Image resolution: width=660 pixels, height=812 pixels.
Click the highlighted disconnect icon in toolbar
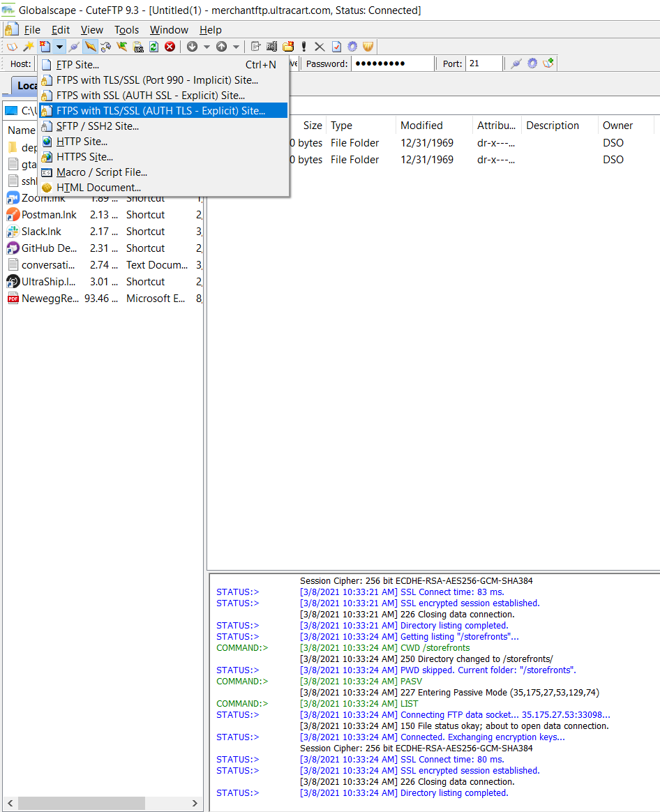pos(90,47)
